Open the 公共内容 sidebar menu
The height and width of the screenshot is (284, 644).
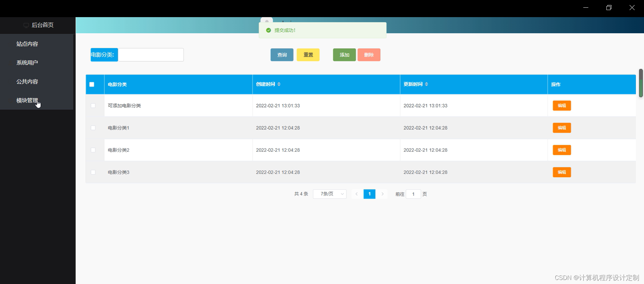coord(27,82)
